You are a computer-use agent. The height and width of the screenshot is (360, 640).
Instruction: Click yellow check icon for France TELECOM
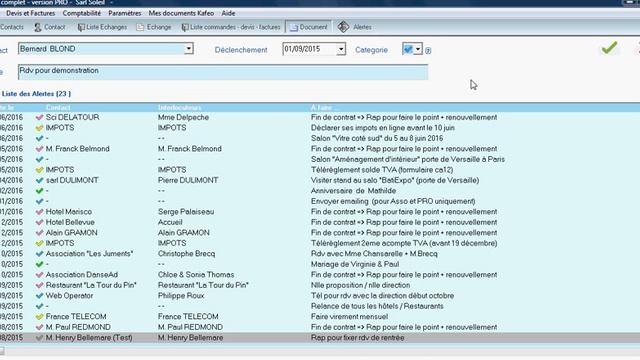pyautogui.click(x=39, y=317)
